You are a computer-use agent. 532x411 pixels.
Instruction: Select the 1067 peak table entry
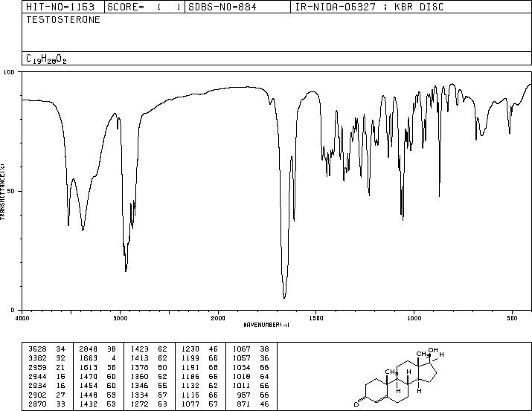click(251, 349)
